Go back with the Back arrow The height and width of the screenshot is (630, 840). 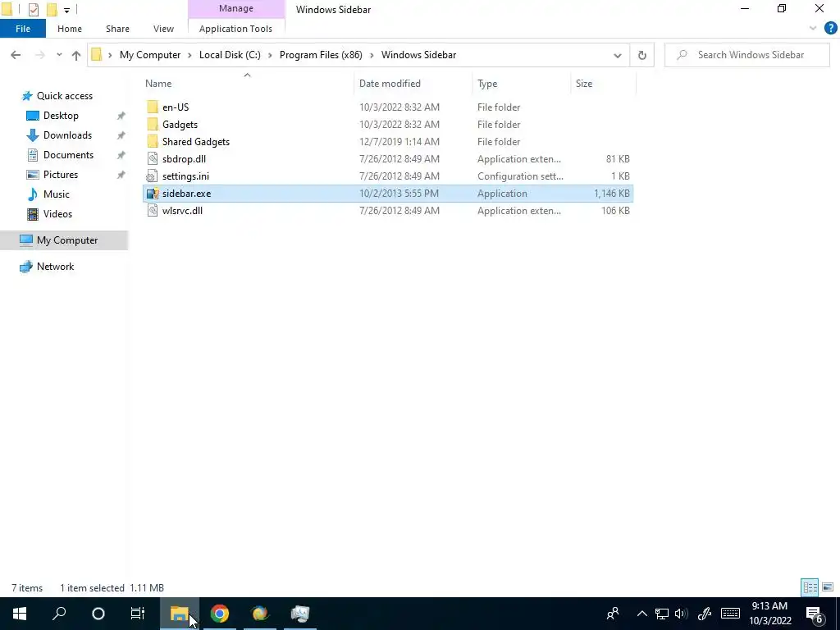tap(16, 55)
